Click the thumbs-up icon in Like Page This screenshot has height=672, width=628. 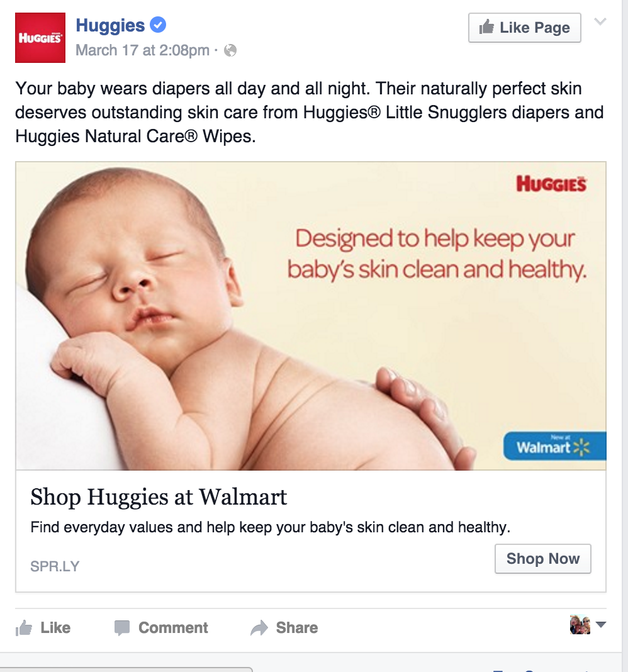pos(486,27)
